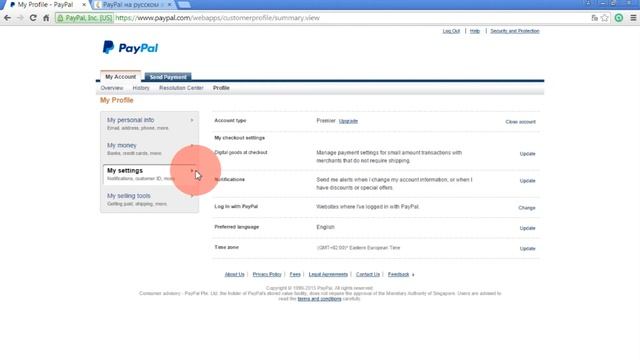
Task: Close the My Profile - PayPal tab
Action: point(84,5)
